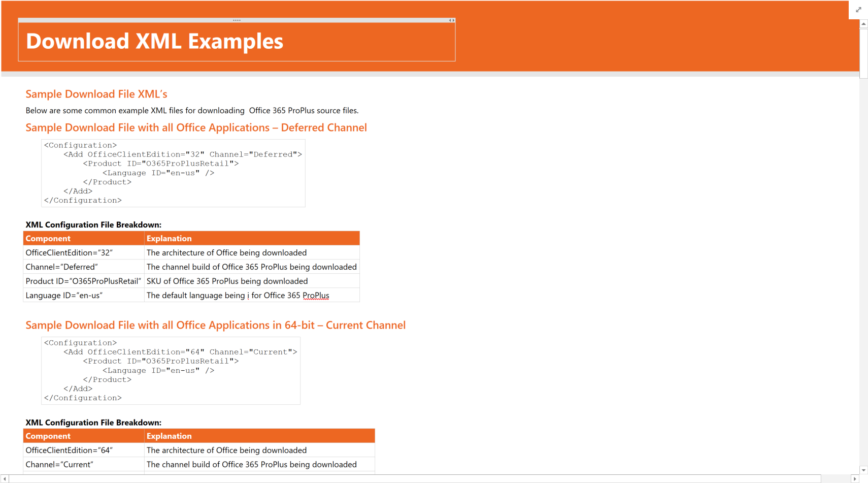Viewport: 868px width, 483px height.
Task: Click the 'Component' header of the first table
Action: (x=84, y=238)
